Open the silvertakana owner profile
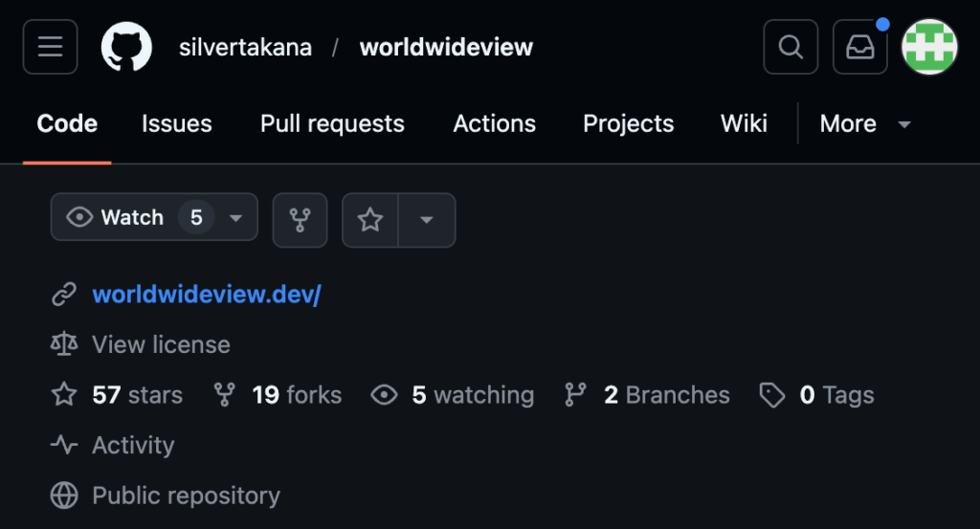Screen dimensions: 980x529 (245, 47)
